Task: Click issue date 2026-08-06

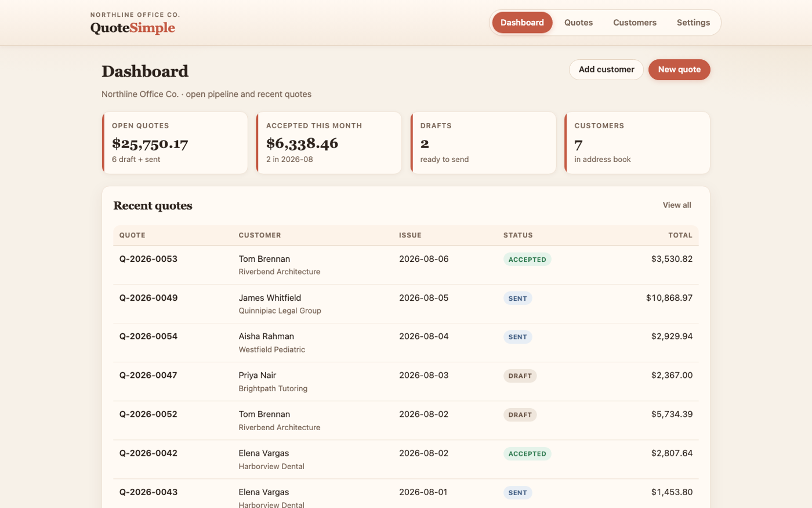Action: point(423,259)
